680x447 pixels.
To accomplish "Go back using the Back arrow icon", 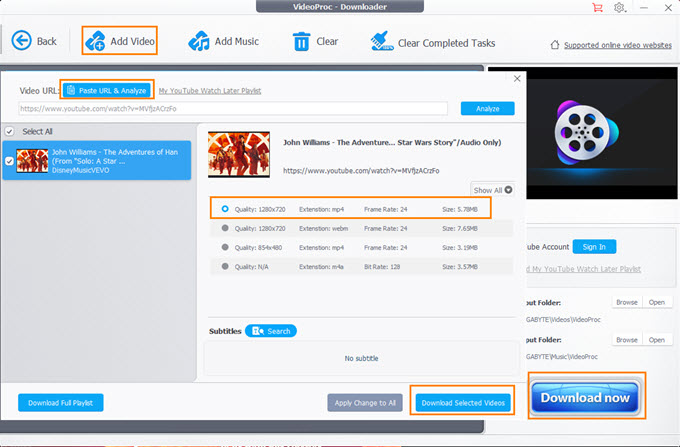I will 21,41.
